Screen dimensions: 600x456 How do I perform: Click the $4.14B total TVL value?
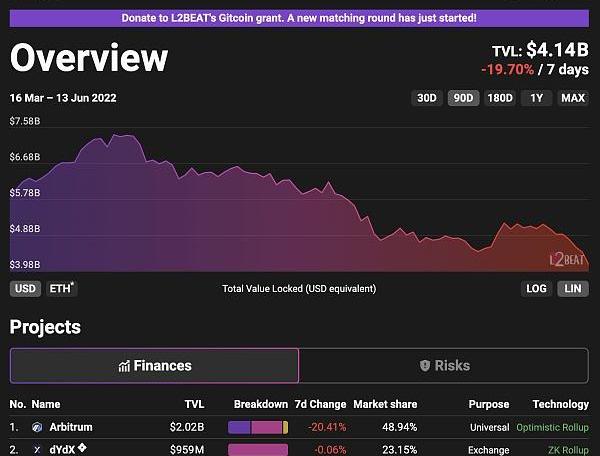pyautogui.click(x=558, y=50)
